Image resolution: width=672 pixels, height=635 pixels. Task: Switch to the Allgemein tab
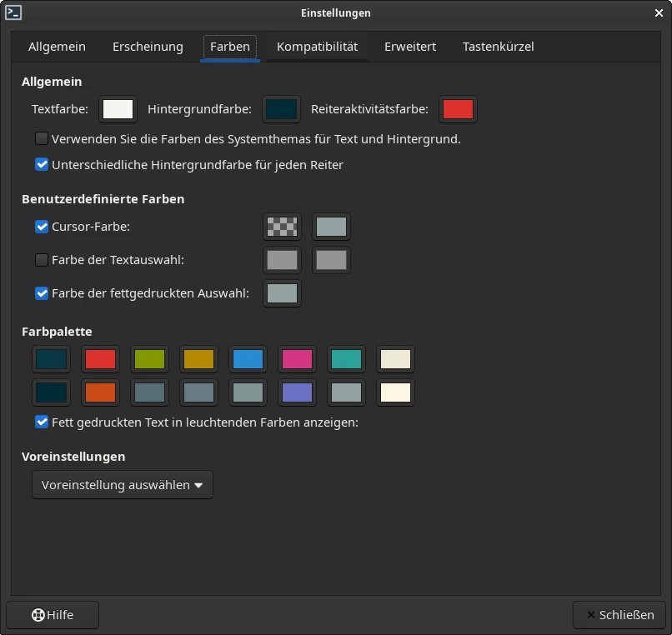[57, 47]
